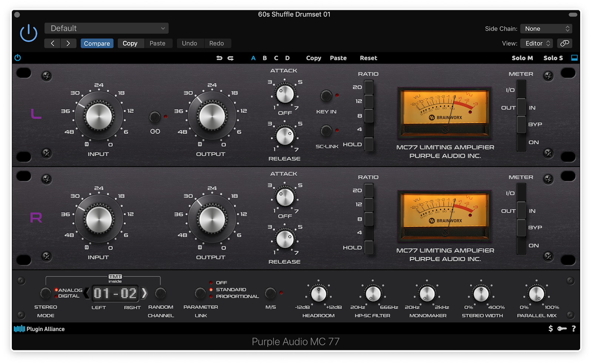Click the small blue plugin power icon
Image resolution: width=592 pixels, height=364 pixels.
[x=17, y=58]
